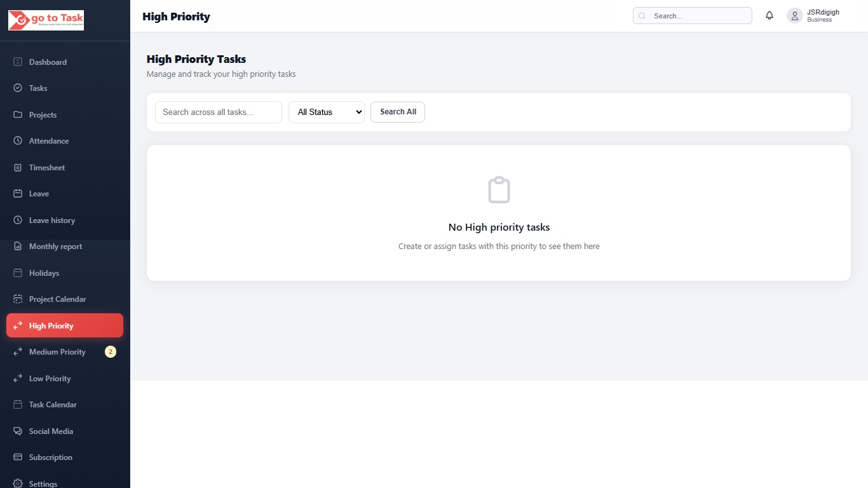The width and height of the screenshot is (868, 488).
Task: Navigate to Leave history
Action: coord(65,220)
